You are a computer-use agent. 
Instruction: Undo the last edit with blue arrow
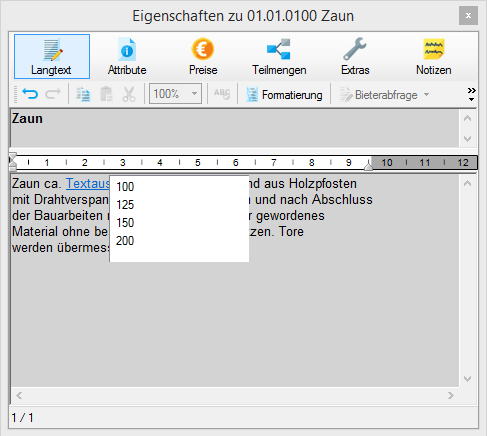30,94
